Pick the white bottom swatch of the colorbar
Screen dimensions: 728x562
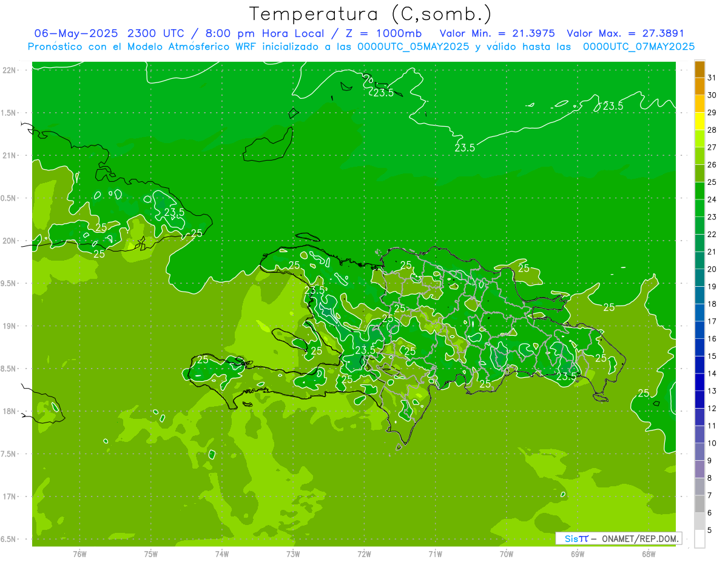coord(699,539)
